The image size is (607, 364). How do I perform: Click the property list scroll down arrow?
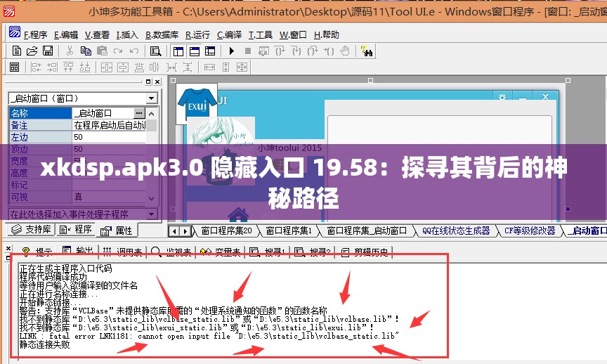152,199
